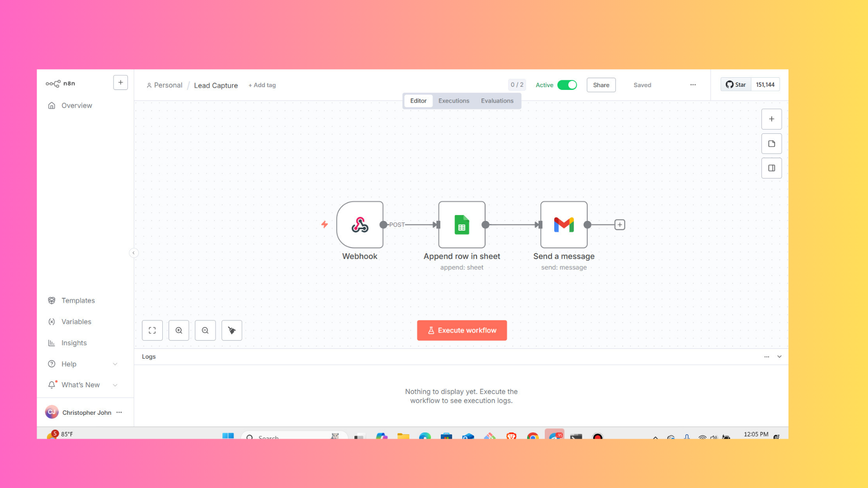The image size is (868, 488).
Task: Select the Gmail Send a message node
Action: [564, 225]
